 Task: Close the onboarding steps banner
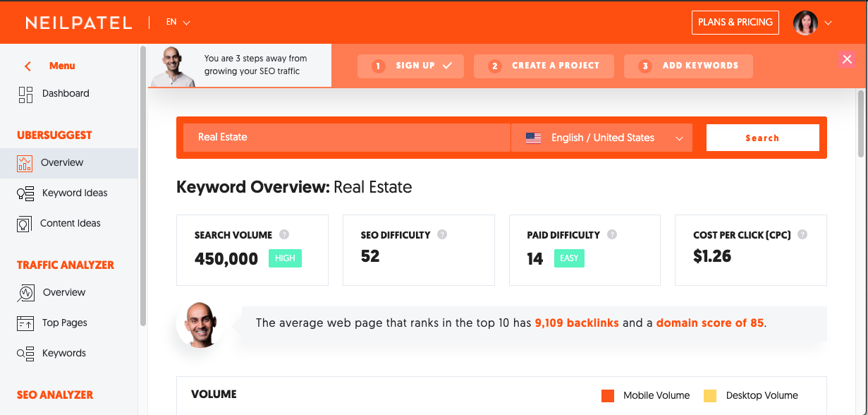click(847, 60)
